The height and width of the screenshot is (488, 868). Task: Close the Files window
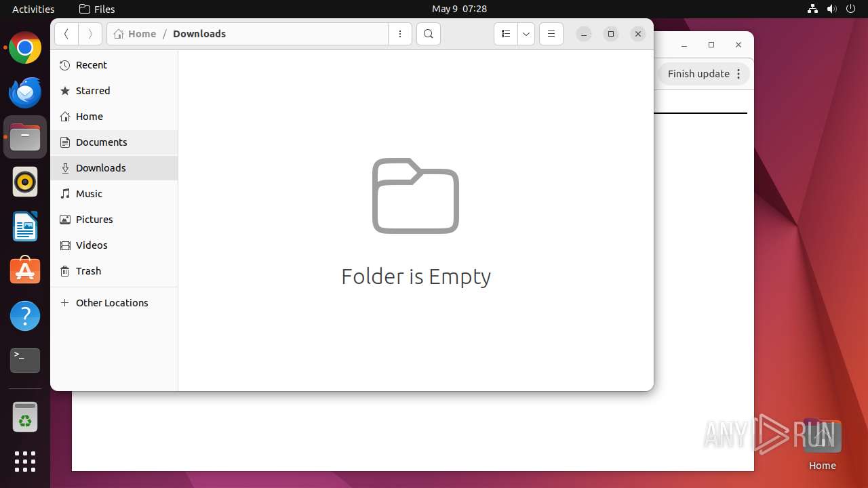tap(638, 34)
